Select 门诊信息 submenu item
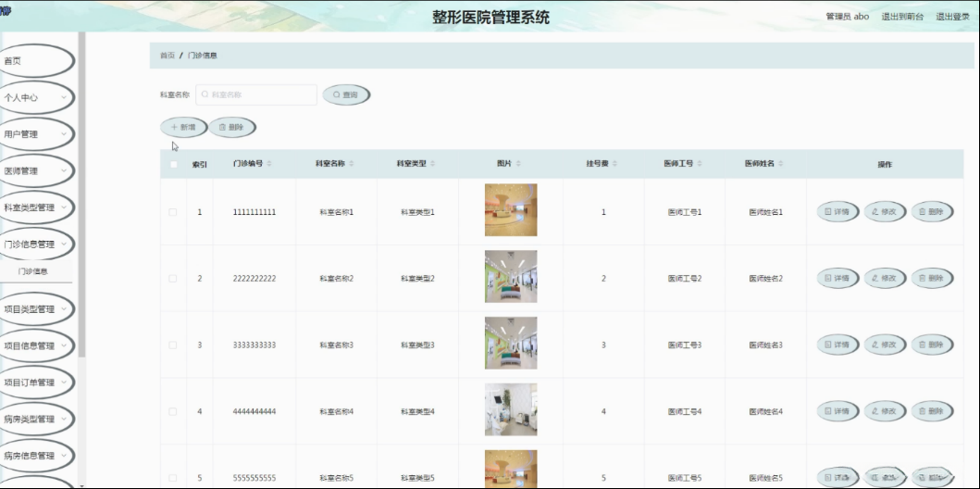The height and width of the screenshot is (489, 980). click(x=36, y=271)
